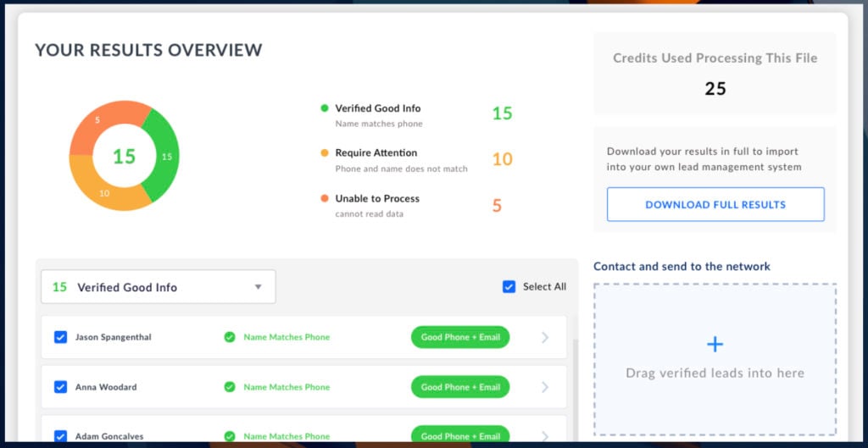Viewport: 868px width, 448px height.
Task: Click the green 15 count beside Verified Good Info
Action: pos(502,113)
